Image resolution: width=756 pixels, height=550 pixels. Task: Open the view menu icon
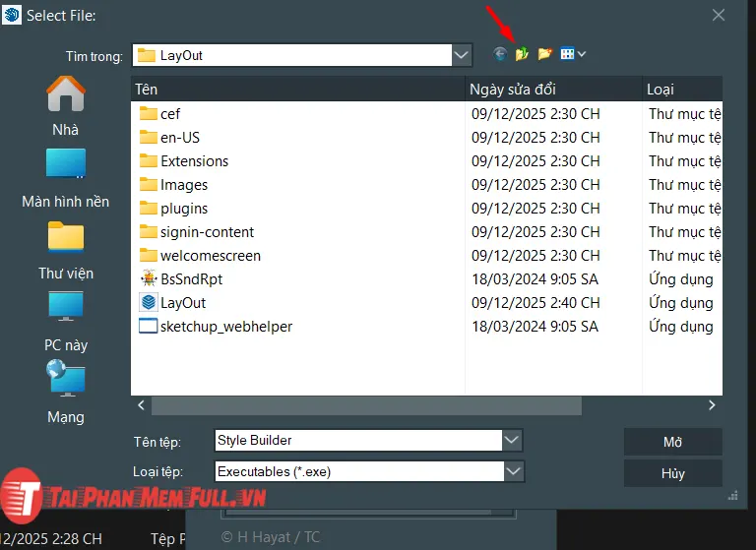(573, 54)
